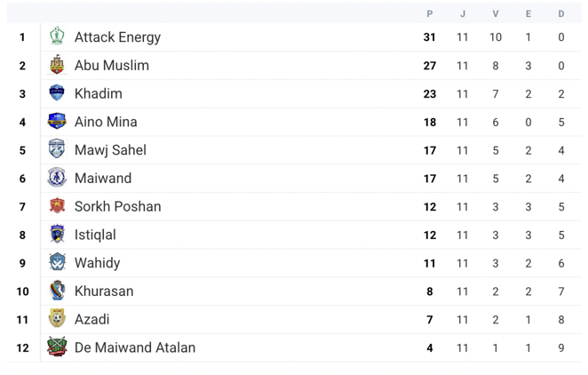Click the Khadim team badge
This screenshot has height=375, width=588.
pyautogui.click(x=57, y=93)
